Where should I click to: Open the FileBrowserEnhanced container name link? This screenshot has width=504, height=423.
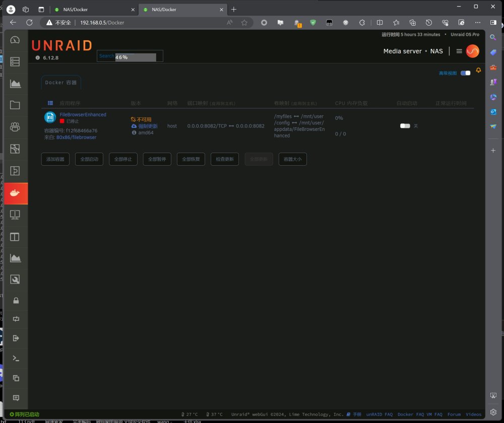tap(83, 114)
